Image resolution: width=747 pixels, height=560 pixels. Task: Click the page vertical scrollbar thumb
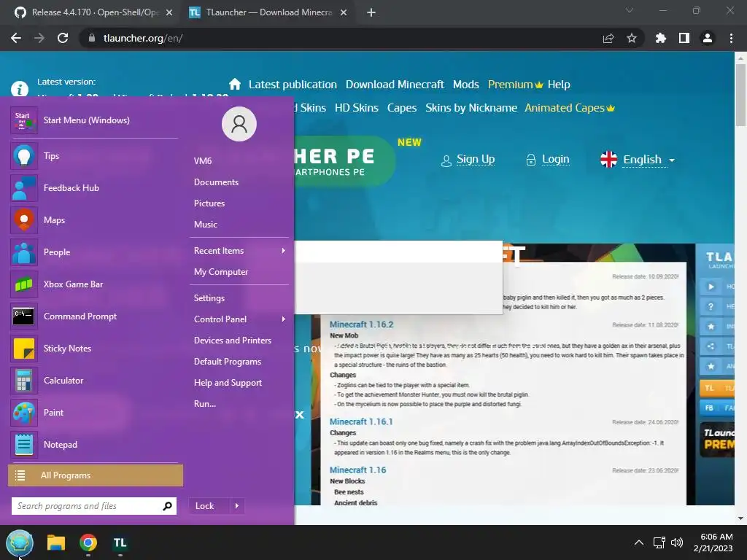[740, 96]
